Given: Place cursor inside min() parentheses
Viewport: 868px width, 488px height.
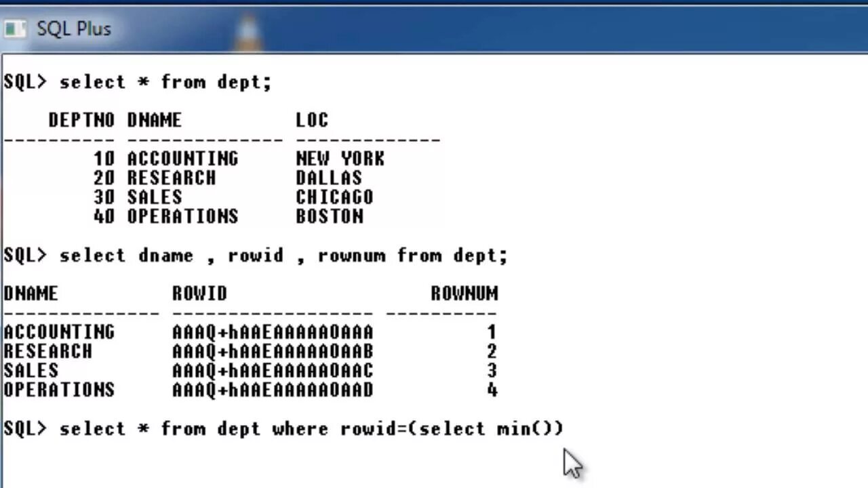Looking at the screenshot, I should [x=542, y=429].
